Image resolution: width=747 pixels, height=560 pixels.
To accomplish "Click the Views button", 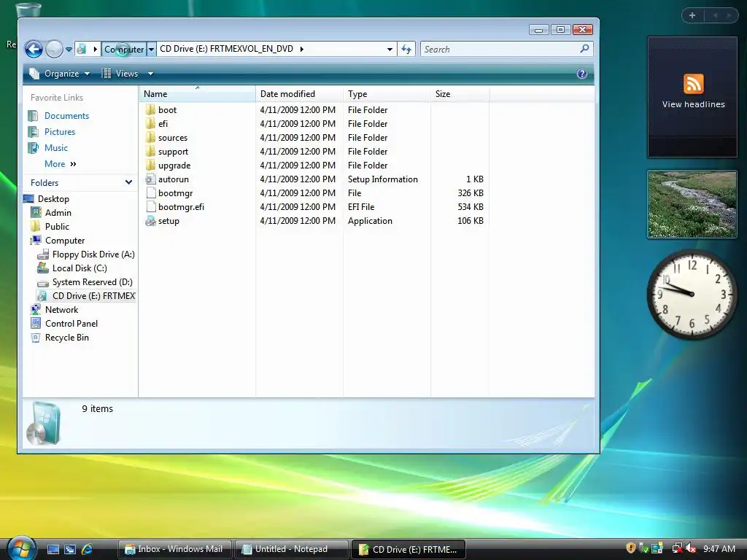I will (x=120, y=74).
